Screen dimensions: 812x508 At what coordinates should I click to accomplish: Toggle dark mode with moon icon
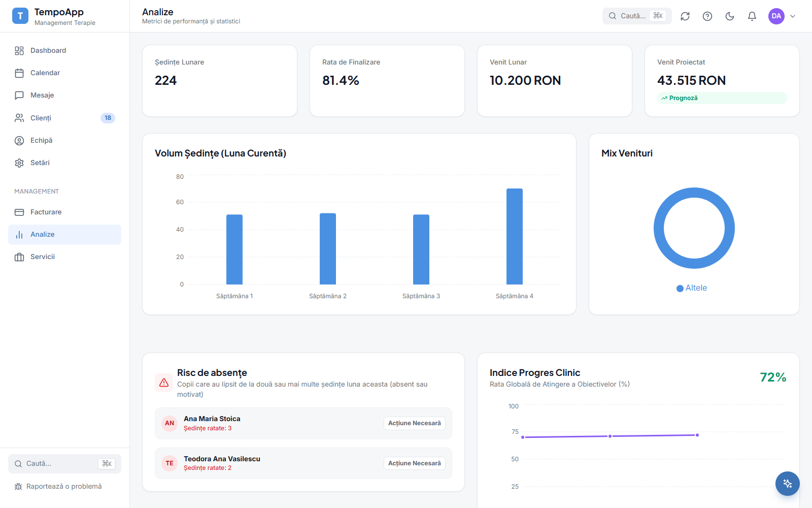coord(730,16)
